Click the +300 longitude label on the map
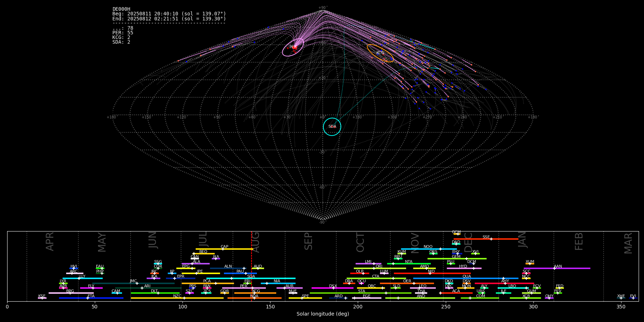This screenshot has width=644, height=322. (392, 117)
